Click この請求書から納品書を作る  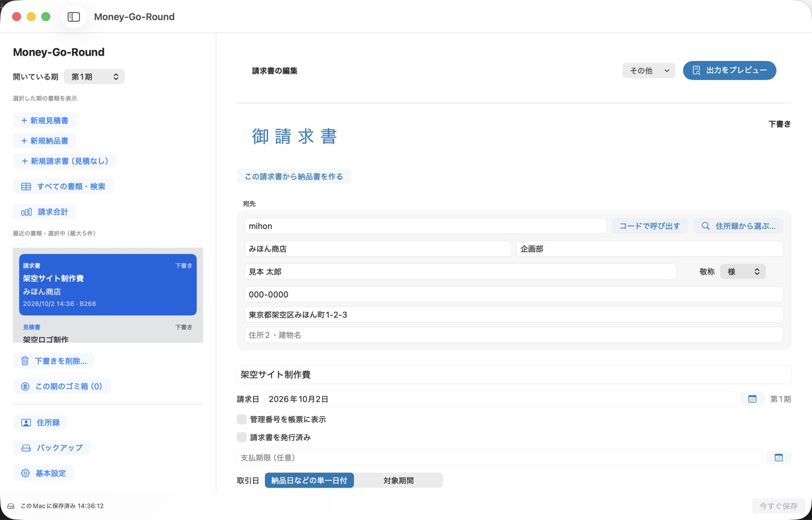pyautogui.click(x=293, y=177)
